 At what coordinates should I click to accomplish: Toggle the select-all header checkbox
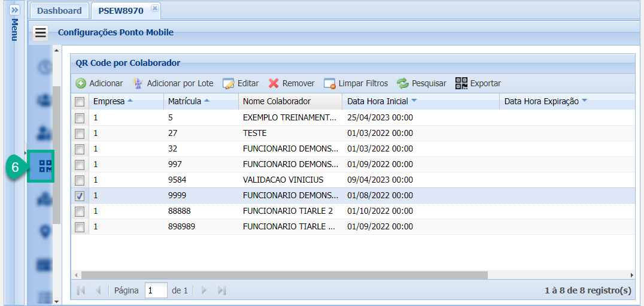[x=80, y=102]
